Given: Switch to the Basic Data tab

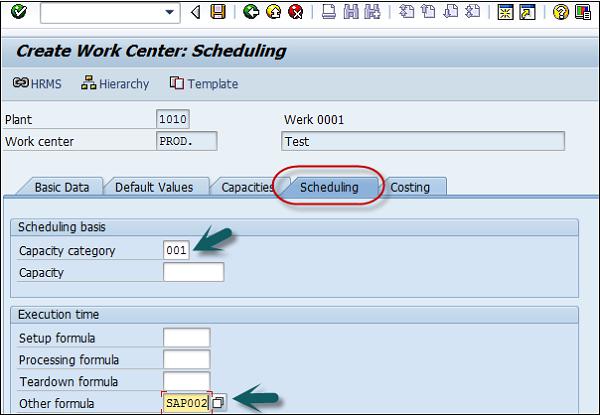Looking at the screenshot, I should point(61,187).
